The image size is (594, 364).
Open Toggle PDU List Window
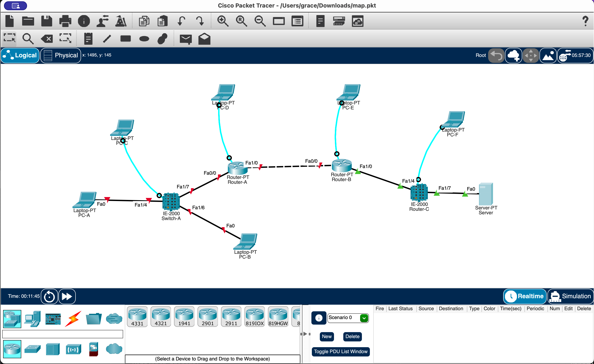341,351
